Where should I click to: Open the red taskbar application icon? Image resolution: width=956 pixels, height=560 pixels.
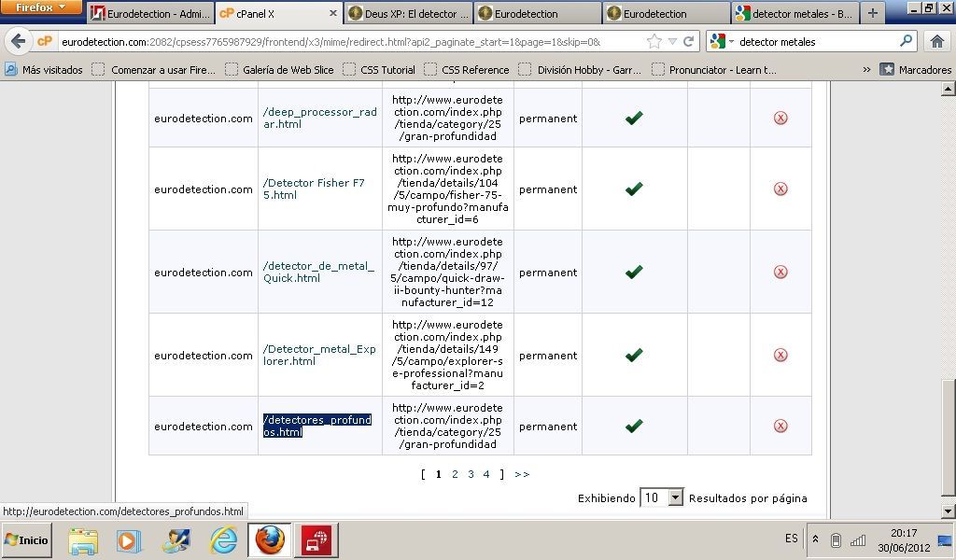coord(316,539)
